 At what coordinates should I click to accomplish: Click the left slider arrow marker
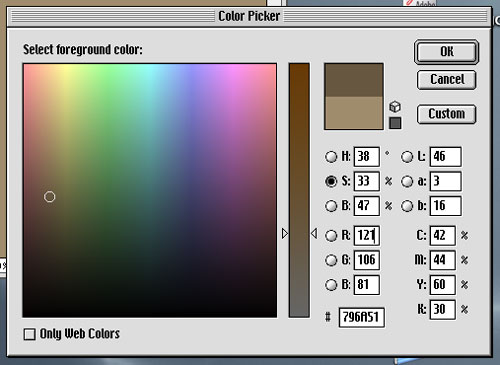click(284, 233)
